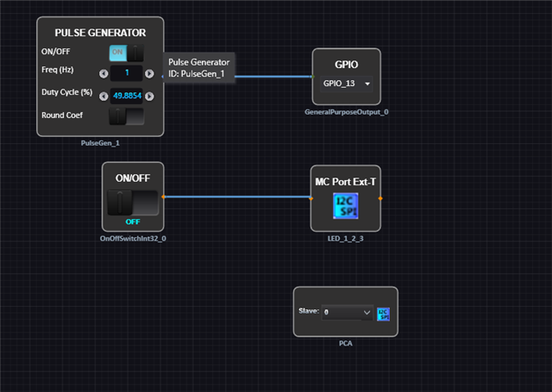The image size is (552, 392).
Task: Decrease the Duty Cycle percentage
Action: (x=103, y=96)
